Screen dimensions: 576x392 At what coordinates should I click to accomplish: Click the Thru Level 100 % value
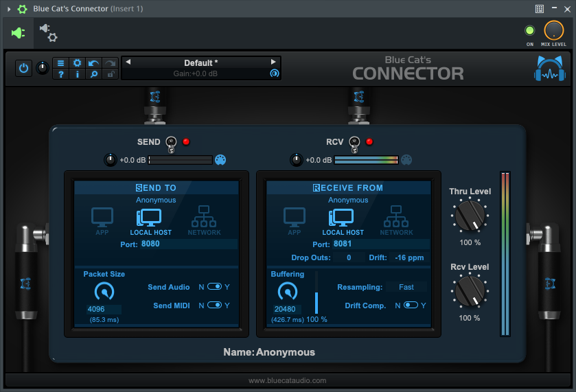point(470,242)
